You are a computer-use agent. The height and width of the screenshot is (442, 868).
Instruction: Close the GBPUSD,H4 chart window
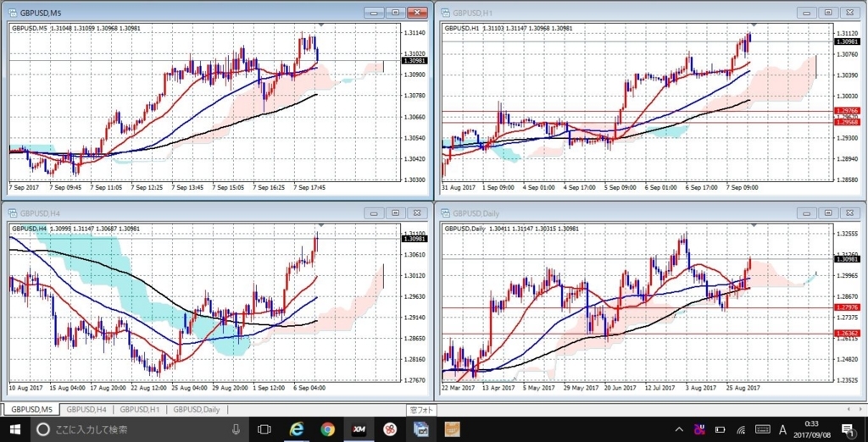click(417, 213)
